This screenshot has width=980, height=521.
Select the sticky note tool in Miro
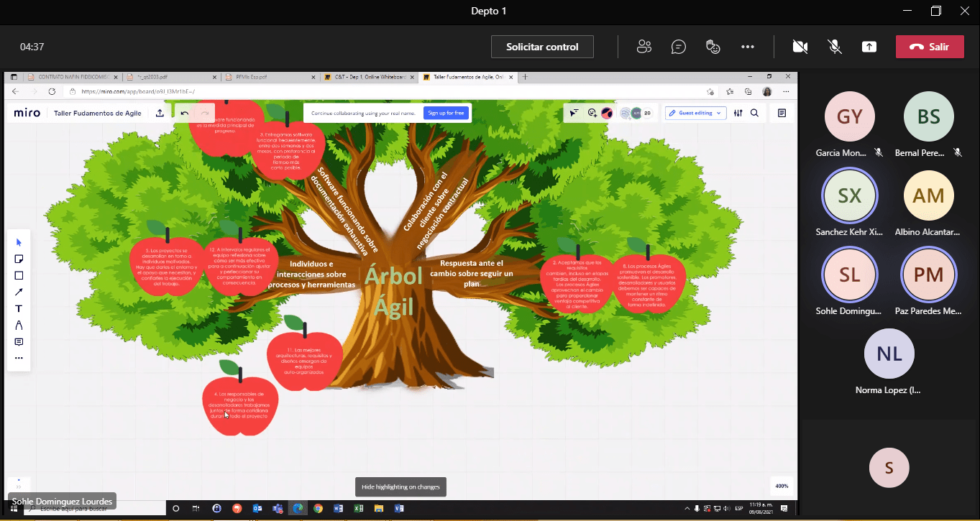tap(19, 259)
